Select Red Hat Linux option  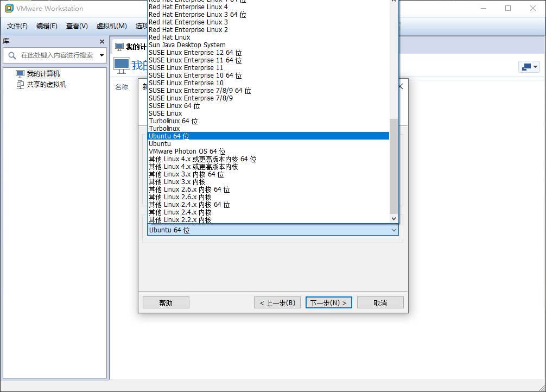[269, 37]
